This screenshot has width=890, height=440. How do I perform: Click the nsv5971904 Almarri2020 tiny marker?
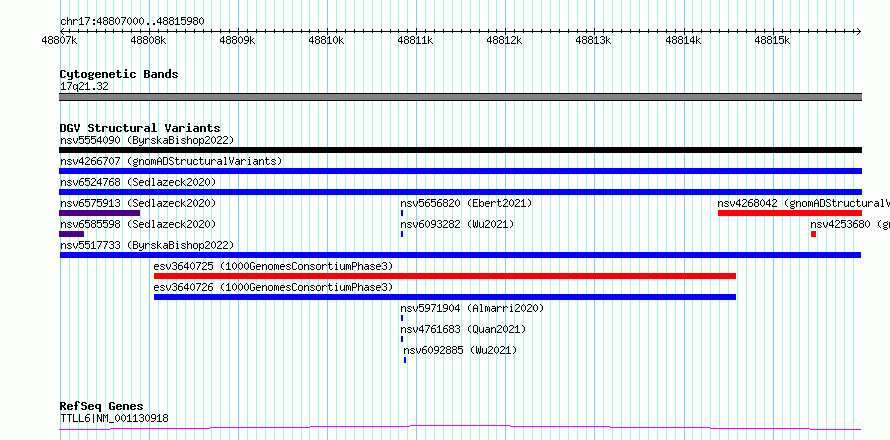402,318
